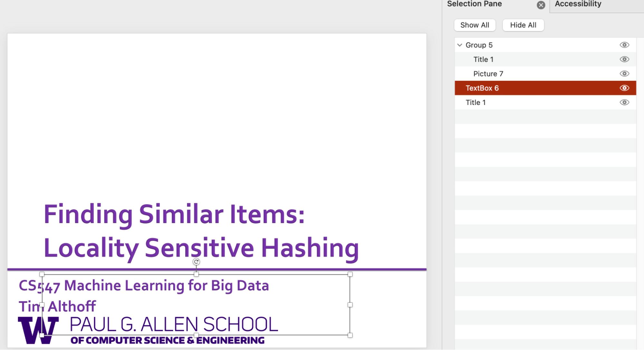This screenshot has height=350, width=644.
Task: Scroll down in the Selection Pane
Action: coord(545,215)
